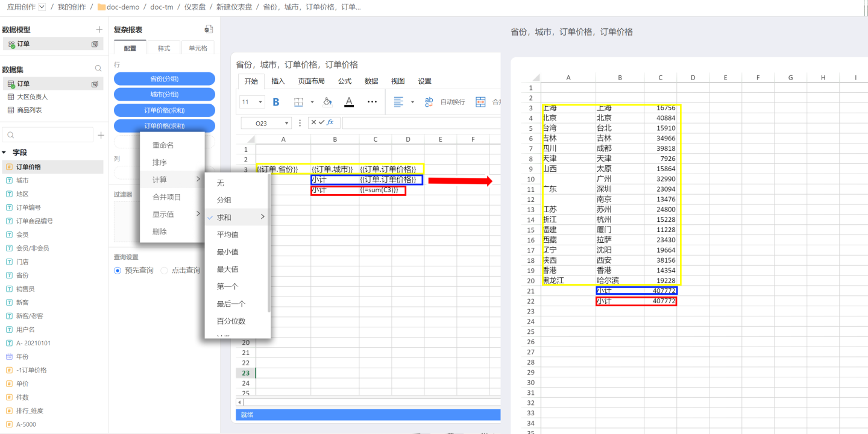Select 求和 in the calculation submenu
This screenshot has height=434, width=868.
[224, 217]
